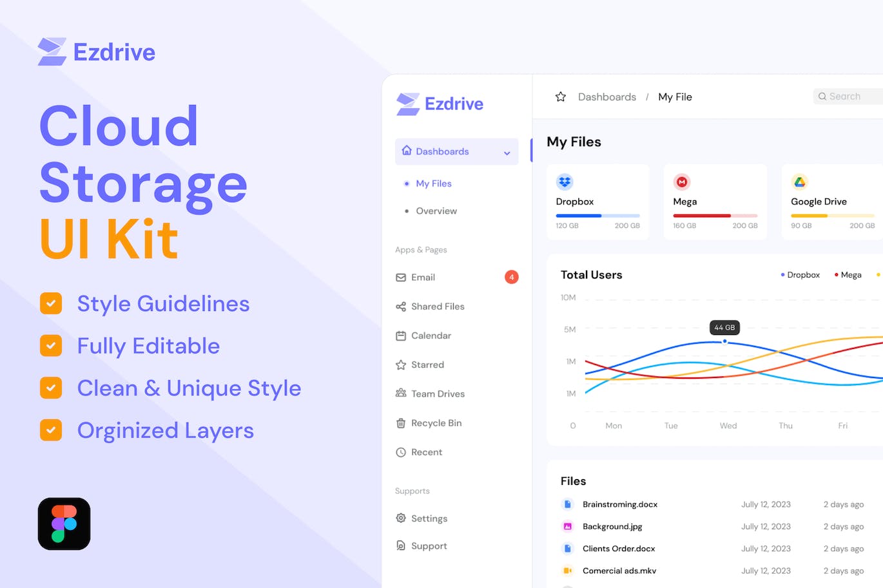Viewport: 883px width, 588px height.
Task: Click 2 days ago in Background.jpg row
Action: coord(844,526)
